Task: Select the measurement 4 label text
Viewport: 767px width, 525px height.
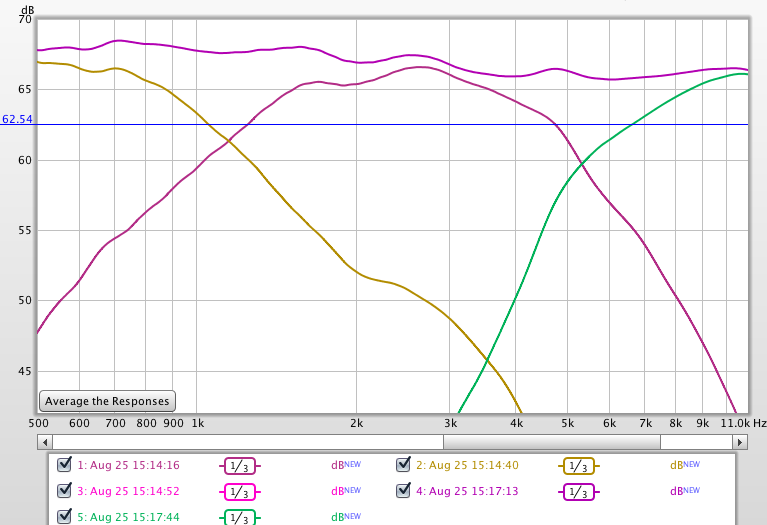Action: 466,491
